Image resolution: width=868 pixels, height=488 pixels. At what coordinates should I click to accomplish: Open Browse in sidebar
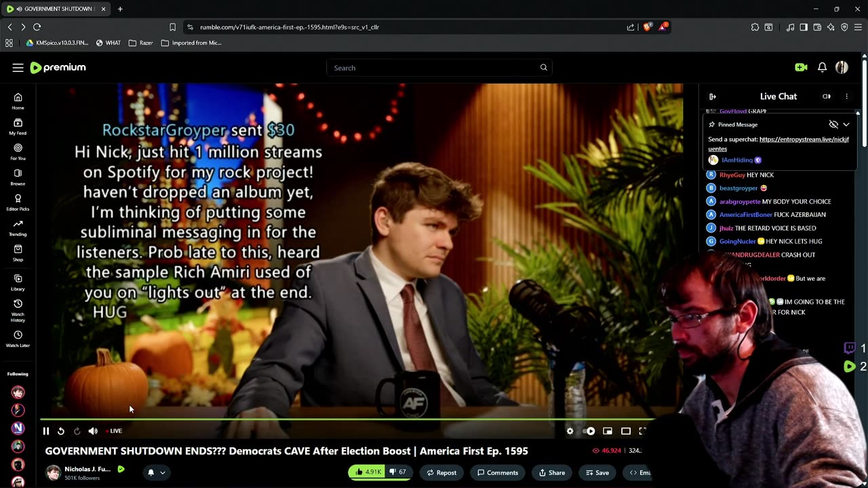click(x=18, y=177)
